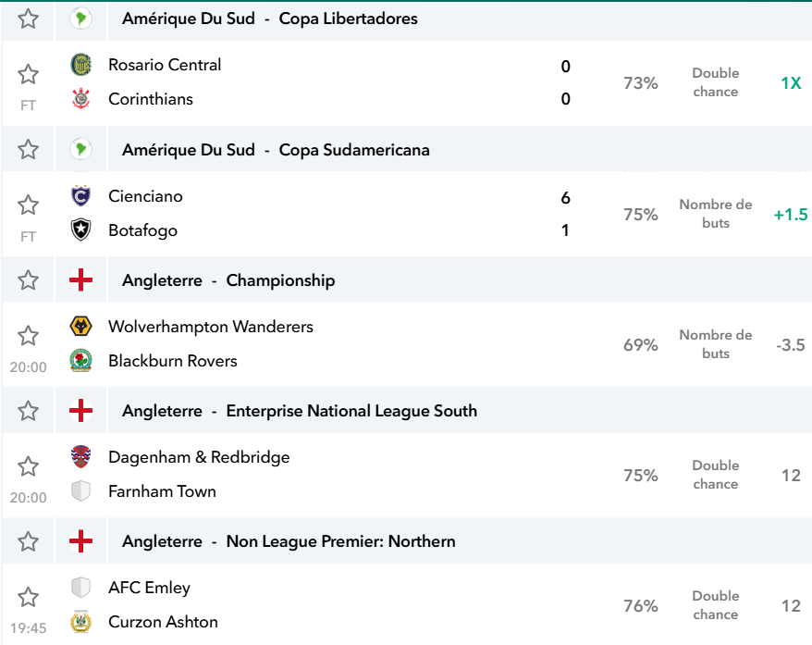812x645 pixels.
Task: Star the Rosario Central vs Corinthians match
Action: tap(28, 75)
